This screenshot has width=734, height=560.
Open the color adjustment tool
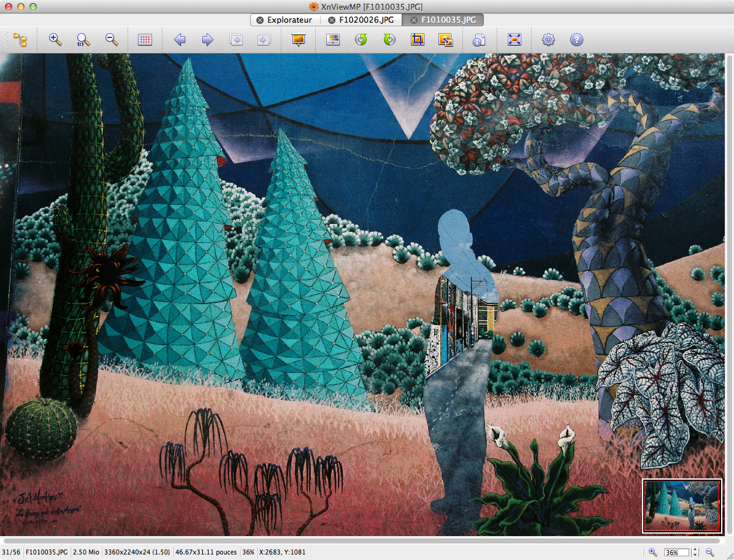[x=333, y=40]
